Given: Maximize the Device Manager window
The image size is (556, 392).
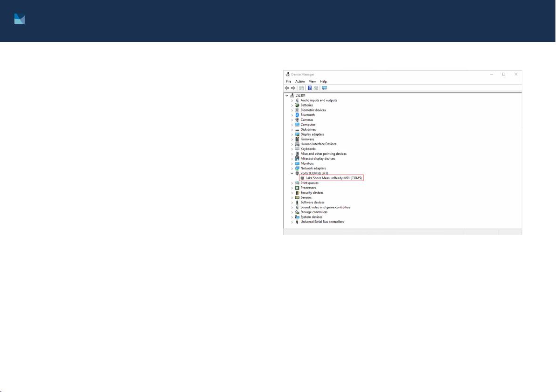Looking at the screenshot, I should pos(503,74).
